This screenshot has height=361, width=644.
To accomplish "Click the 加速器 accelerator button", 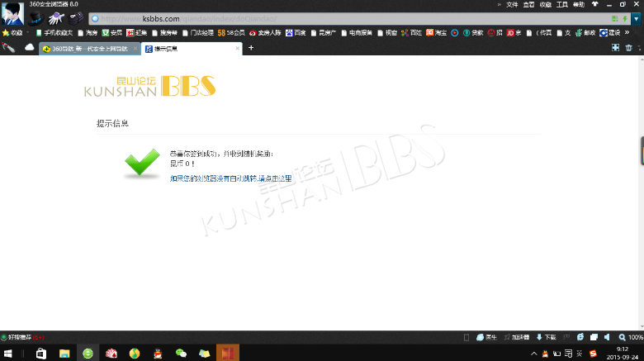I will click(517, 337).
